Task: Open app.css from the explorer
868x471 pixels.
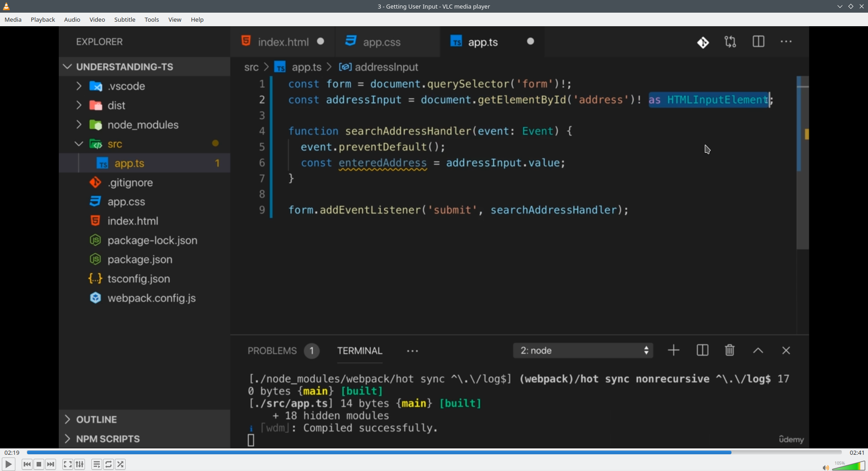Action: pos(145,202)
